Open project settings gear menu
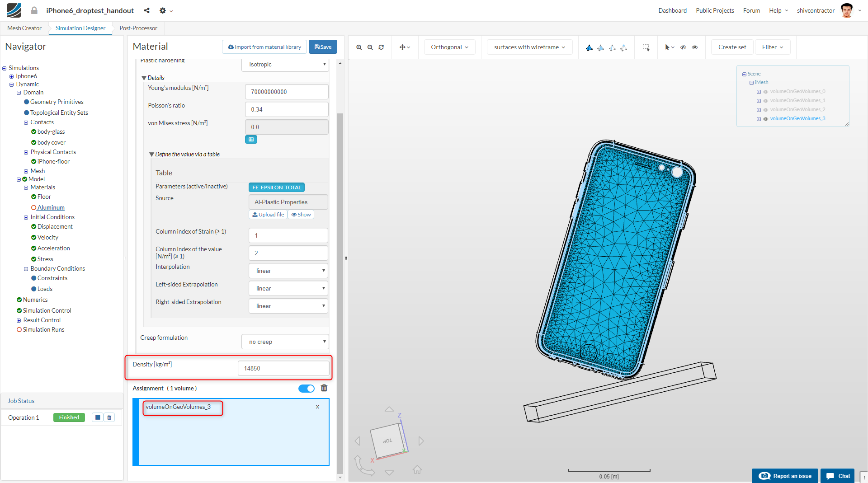Screen dimensions: 868x483 tap(165, 10)
